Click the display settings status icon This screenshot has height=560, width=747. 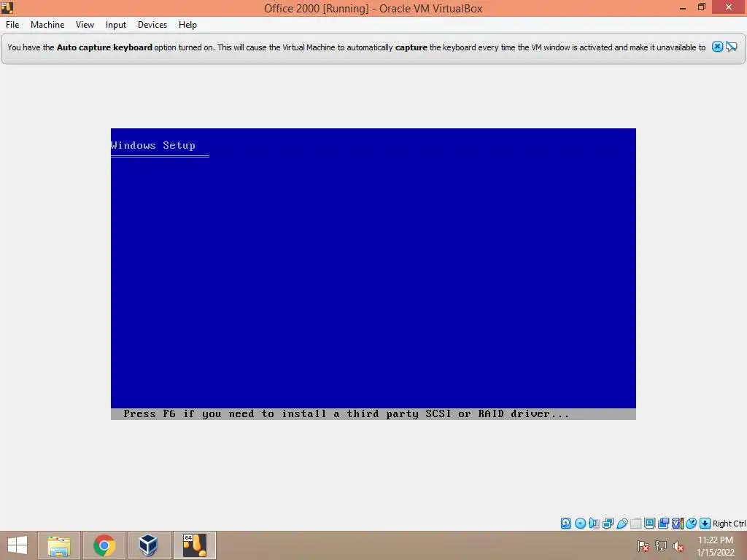tap(649, 524)
